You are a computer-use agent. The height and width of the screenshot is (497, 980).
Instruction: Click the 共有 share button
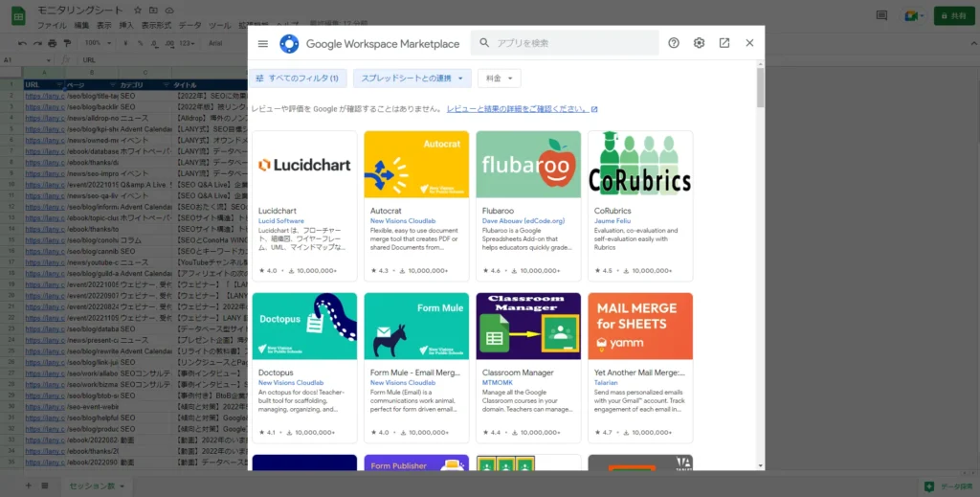pos(954,16)
